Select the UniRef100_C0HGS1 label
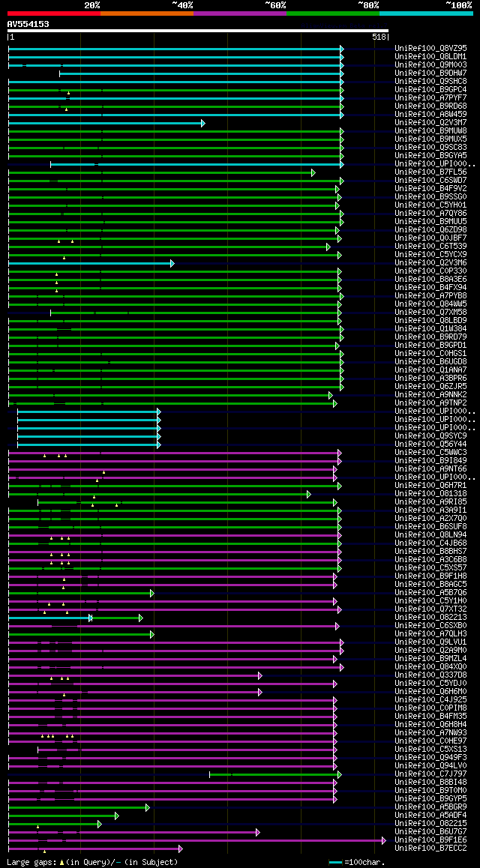Screen dimensions: 480x868 click(430, 354)
